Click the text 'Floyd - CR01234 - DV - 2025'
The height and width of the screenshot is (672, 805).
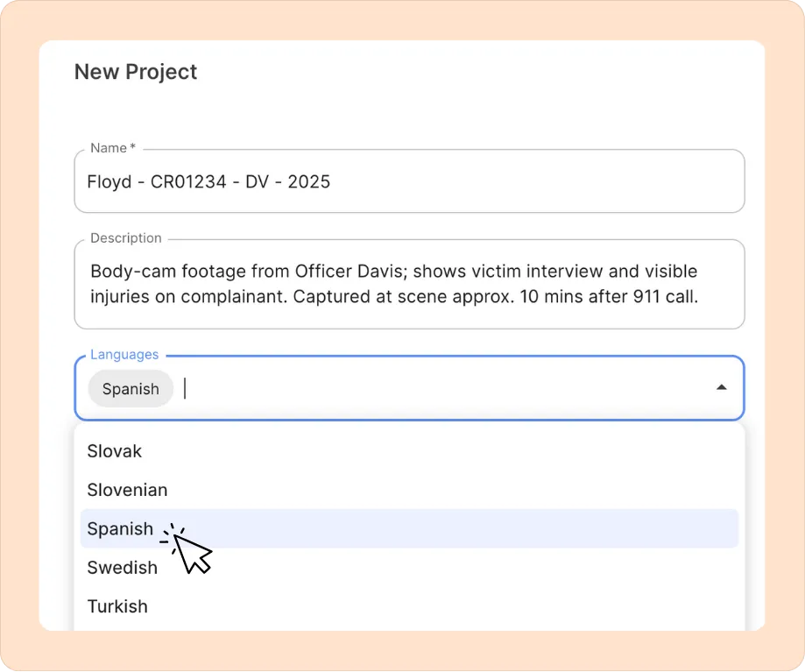tap(208, 181)
